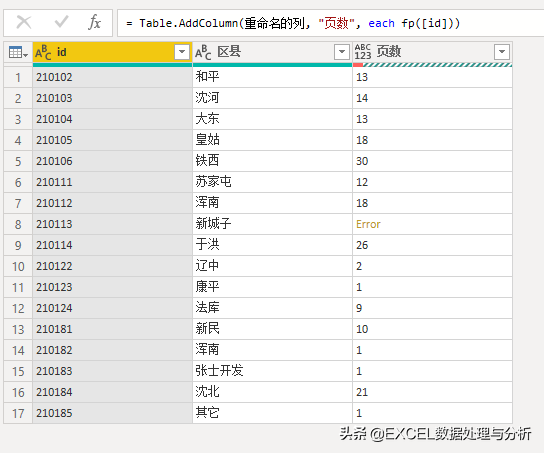Select row number 1
Screen dimensions: 544x453
(x=18, y=77)
